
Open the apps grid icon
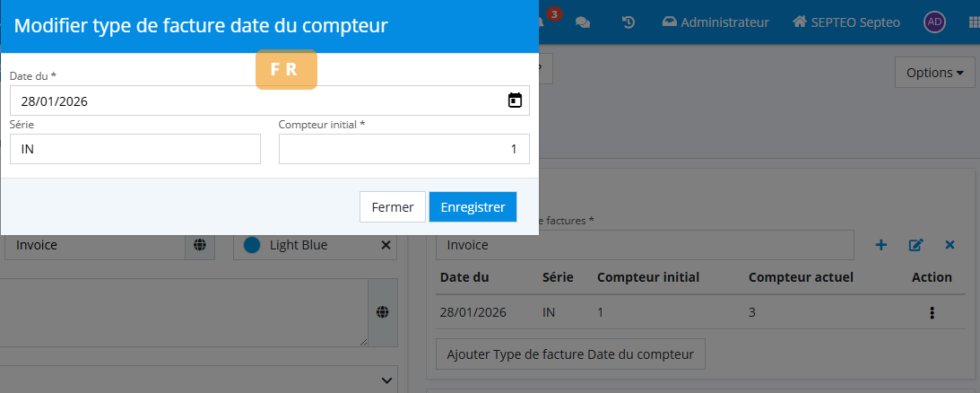(x=974, y=22)
